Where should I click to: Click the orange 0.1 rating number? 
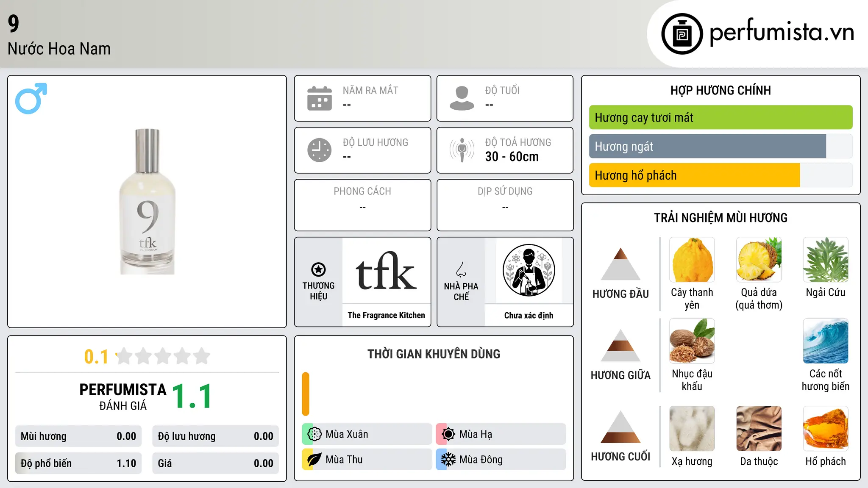pyautogui.click(x=96, y=357)
